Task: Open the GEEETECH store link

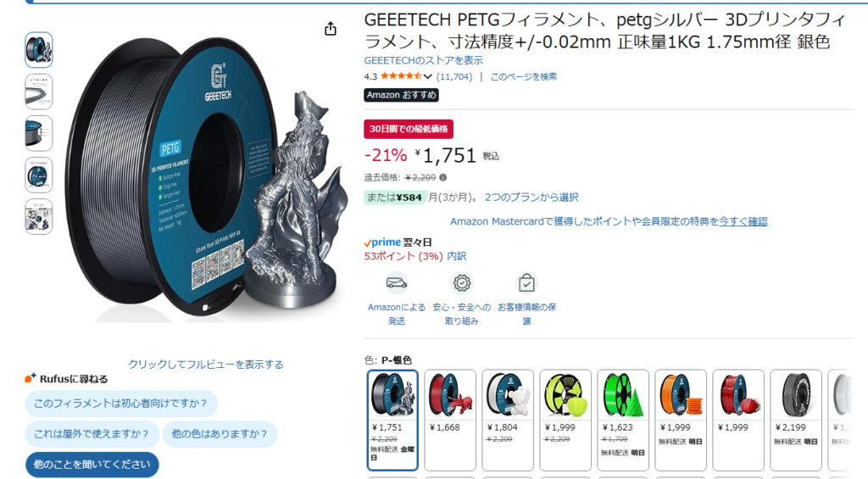Action: (x=423, y=60)
